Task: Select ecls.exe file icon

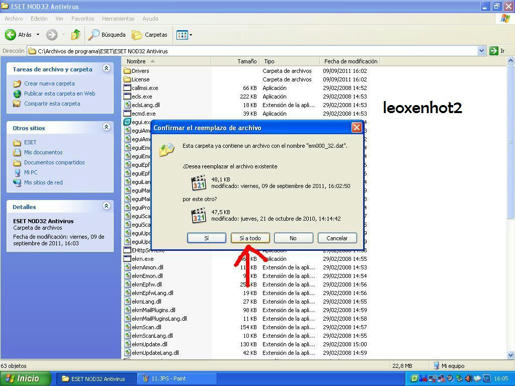Action: click(x=127, y=96)
